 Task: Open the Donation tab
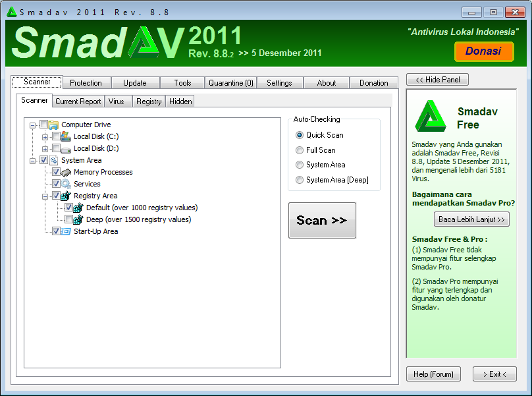[374, 83]
